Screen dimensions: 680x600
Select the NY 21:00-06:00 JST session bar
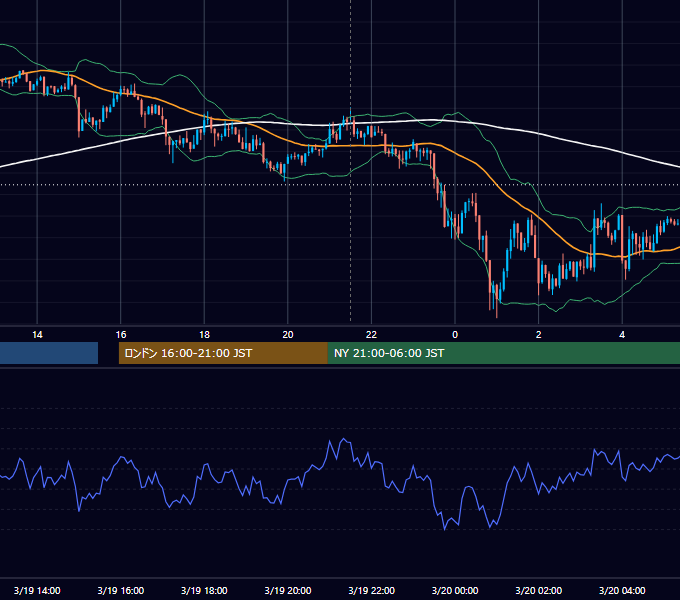click(x=504, y=353)
